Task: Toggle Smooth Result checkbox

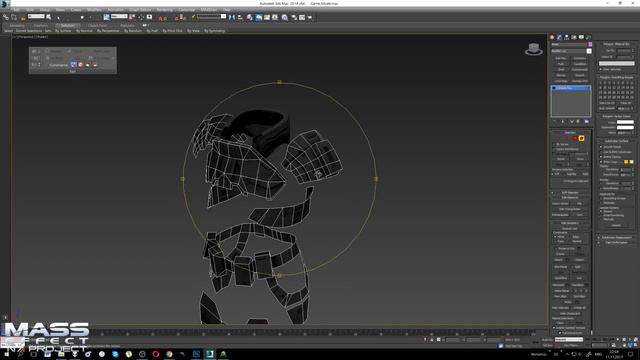Action: pyautogui.click(x=601, y=147)
